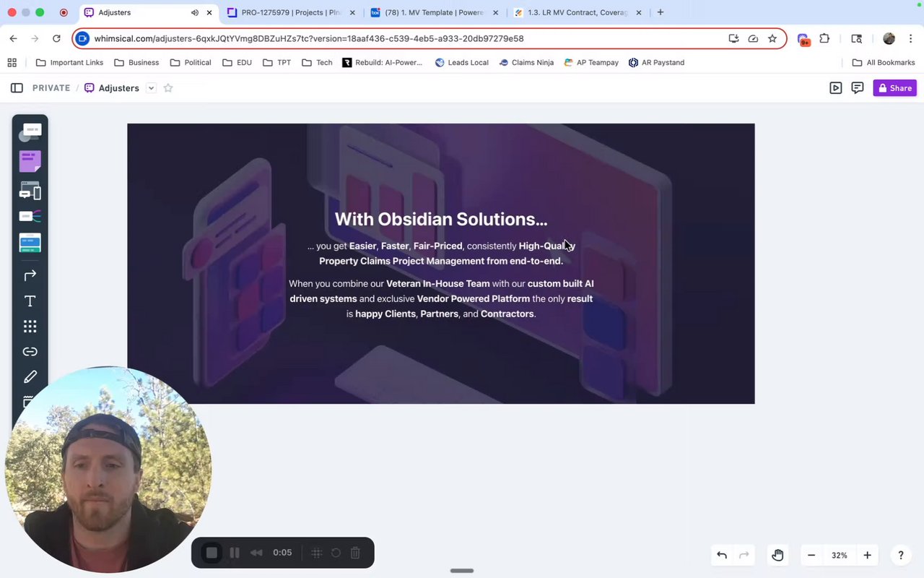This screenshot has height=578, width=924.
Task: Open the grid components tool
Action: (30, 327)
